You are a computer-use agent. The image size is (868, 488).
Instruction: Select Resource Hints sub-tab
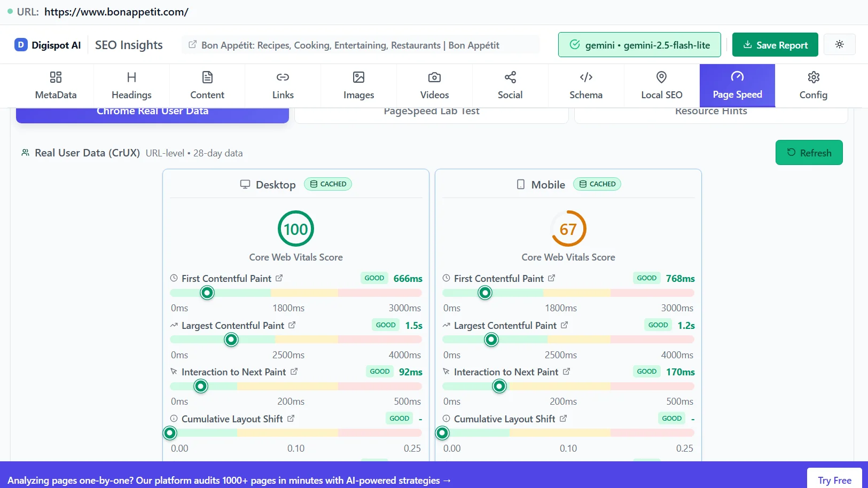click(x=711, y=115)
